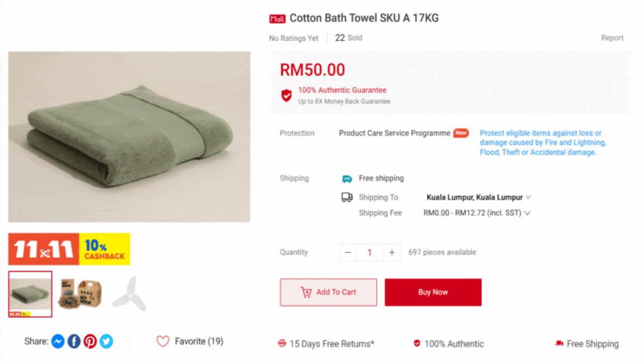The height and width of the screenshot is (362, 644).
Task: Report this product listing
Action: [612, 37]
